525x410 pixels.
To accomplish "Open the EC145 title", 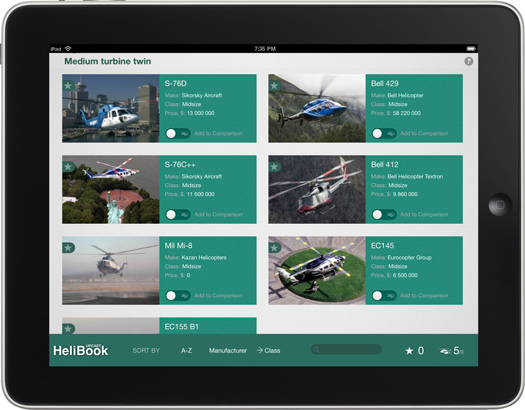I will pos(382,245).
